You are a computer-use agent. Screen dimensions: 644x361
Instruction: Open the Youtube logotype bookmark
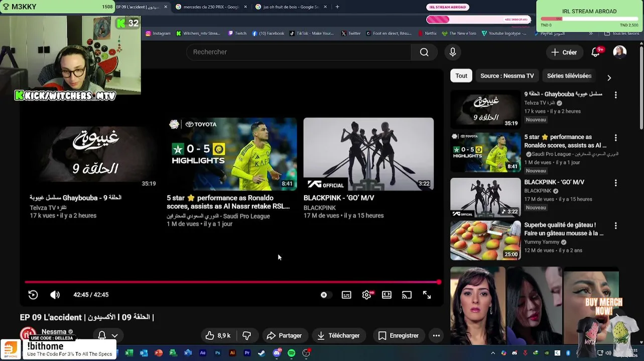click(x=504, y=34)
